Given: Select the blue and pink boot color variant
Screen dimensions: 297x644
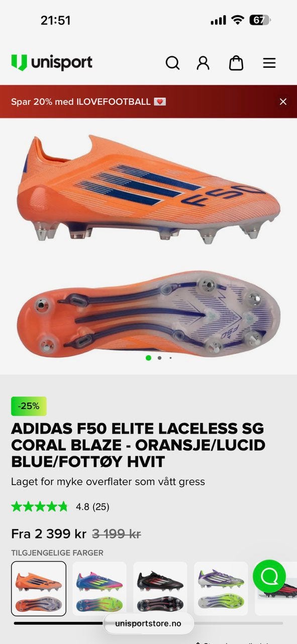Looking at the screenshot, I should (100, 589).
